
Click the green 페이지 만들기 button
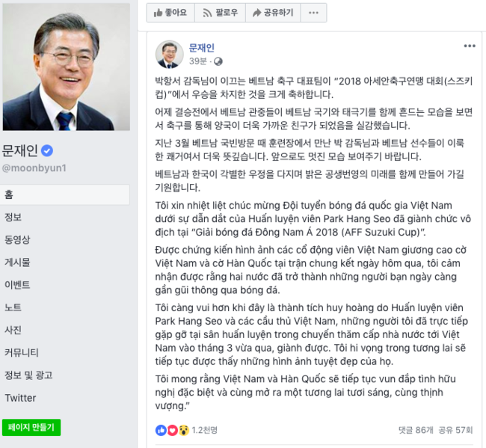31,428
